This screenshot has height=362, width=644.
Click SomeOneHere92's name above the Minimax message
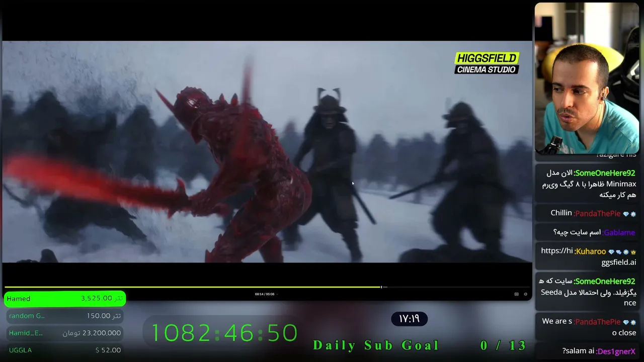click(605, 173)
